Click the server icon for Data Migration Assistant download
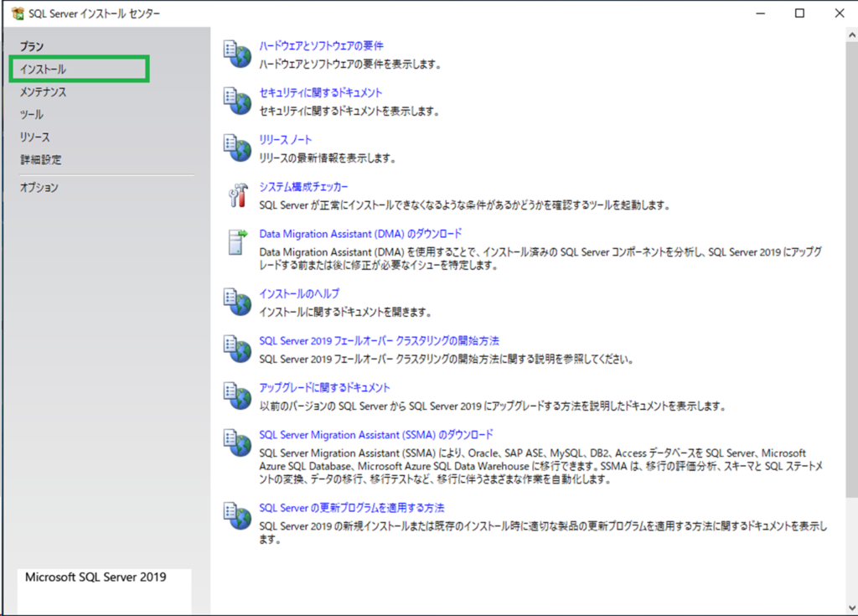The height and width of the screenshot is (616, 858). coord(237,242)
